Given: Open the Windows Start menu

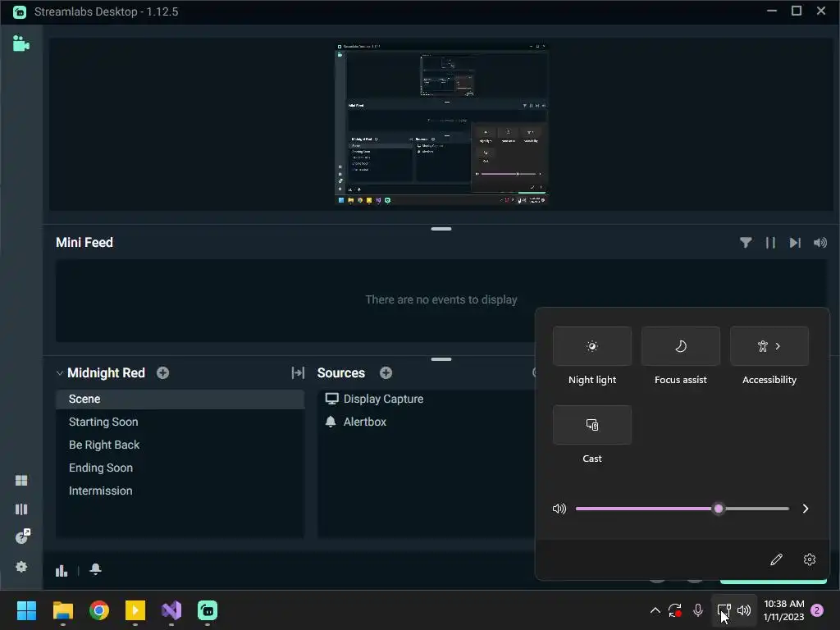Looking at the screenshot, I should point(26,610).
